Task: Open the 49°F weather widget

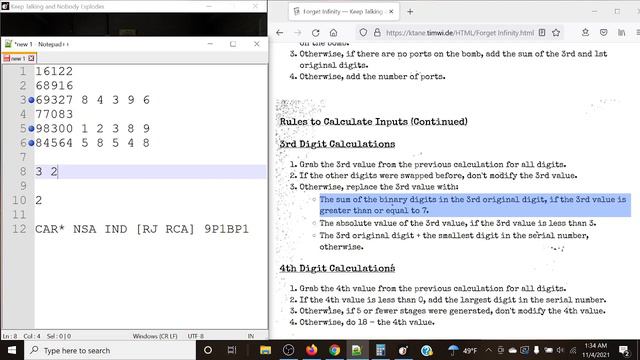Action: click(x=462, y=350)
